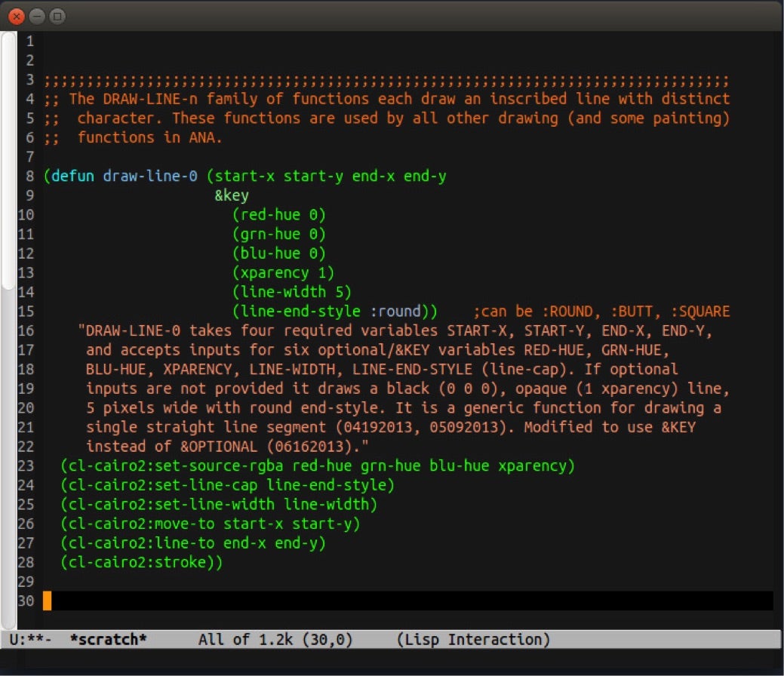
Task: Click the (grn-hue 0) parameter
Action: (x=279, y=234)
